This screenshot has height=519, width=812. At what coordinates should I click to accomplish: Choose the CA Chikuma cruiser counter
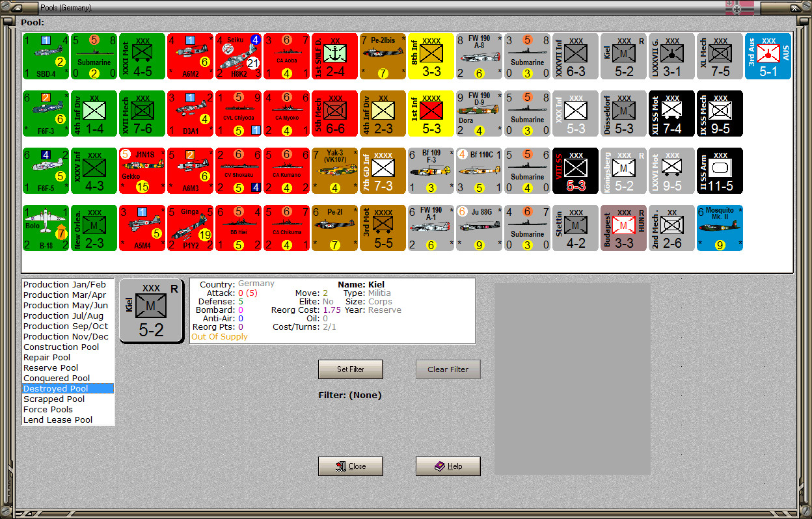(x=286, y=228)
